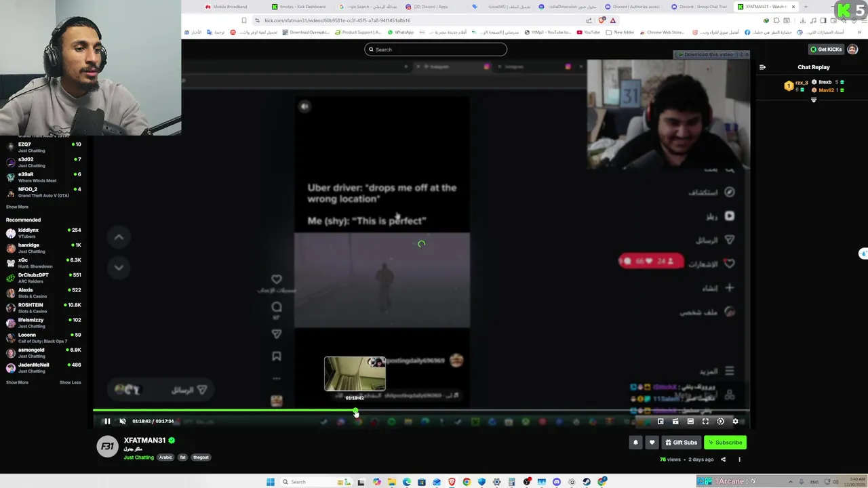This screenshot has width=868, height=488.
Task: Click the Gift Subs button
Action: tap(681, 443)
